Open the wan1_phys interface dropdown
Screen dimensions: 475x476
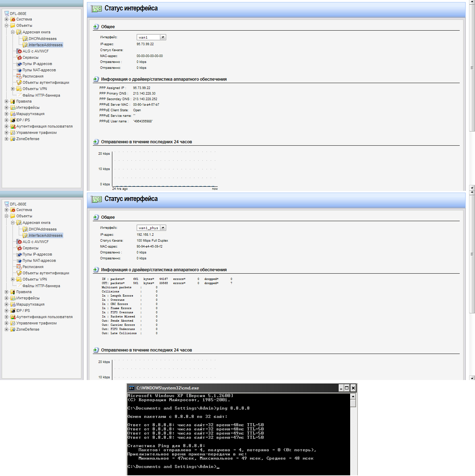coord(163,228)
